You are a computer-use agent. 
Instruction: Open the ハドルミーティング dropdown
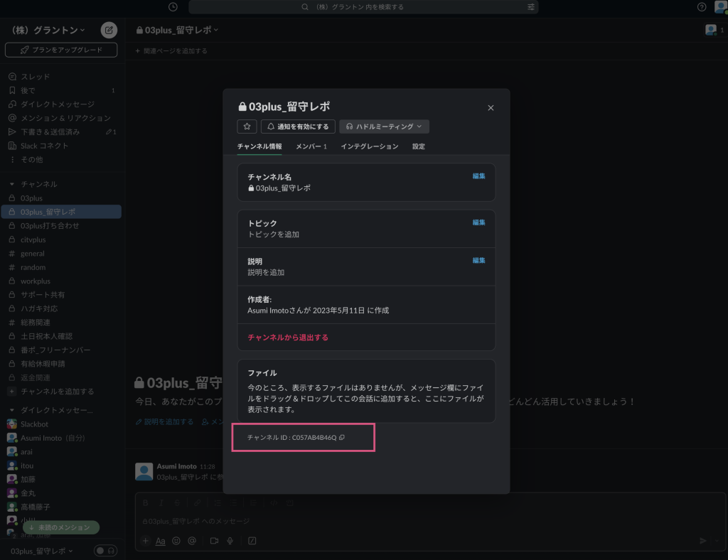click(384, 126)
